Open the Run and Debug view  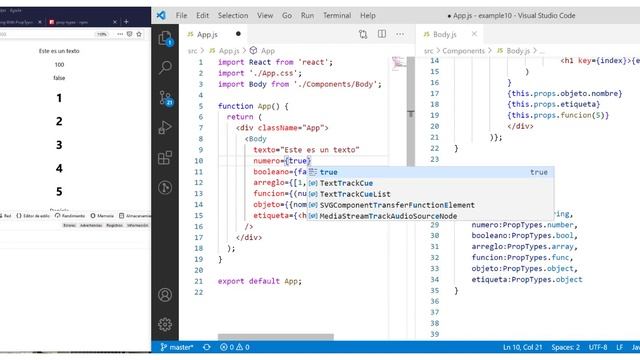point(165,128)
